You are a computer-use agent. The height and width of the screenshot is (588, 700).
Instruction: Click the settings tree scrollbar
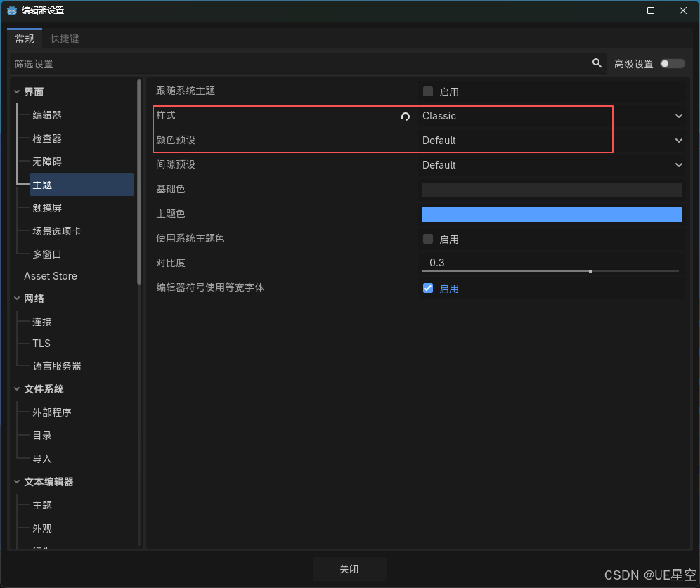pos(139,181)
